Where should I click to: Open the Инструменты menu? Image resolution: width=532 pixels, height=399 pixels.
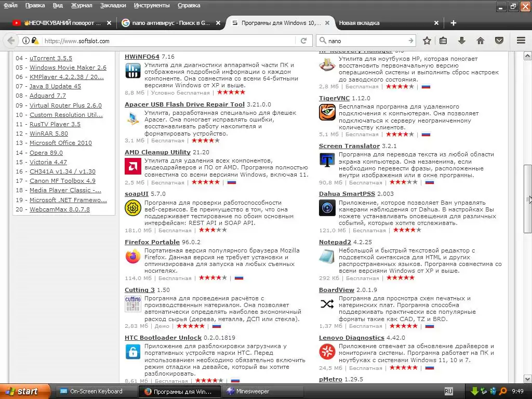[152, 5]
